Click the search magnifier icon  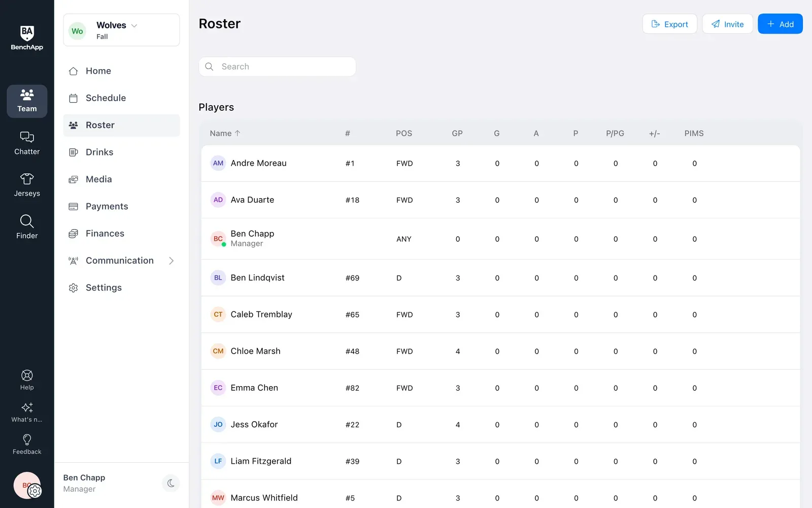(x=209, y=67)
